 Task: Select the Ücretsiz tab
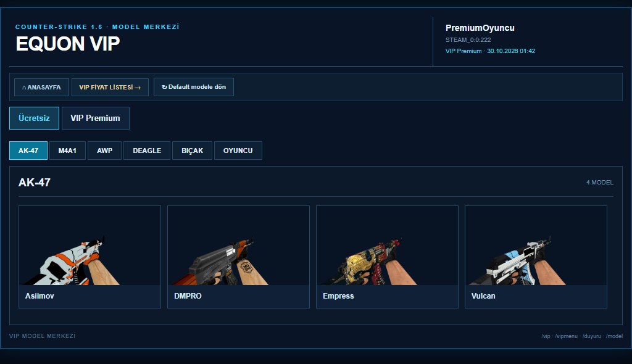pyautogui.click(x=35, y=118)
